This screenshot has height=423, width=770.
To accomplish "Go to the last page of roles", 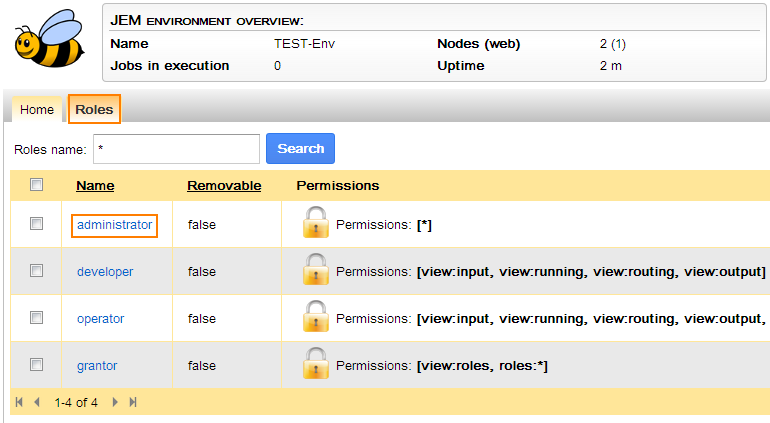I will (x=133, y=402).
